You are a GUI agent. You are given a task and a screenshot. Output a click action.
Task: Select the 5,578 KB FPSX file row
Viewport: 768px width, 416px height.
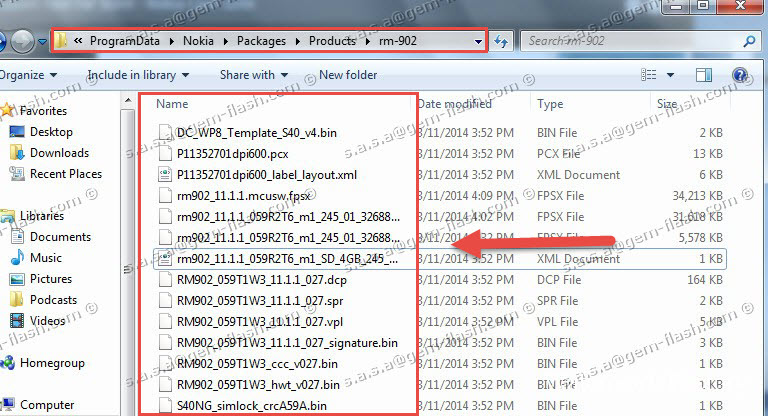[439, 238]
